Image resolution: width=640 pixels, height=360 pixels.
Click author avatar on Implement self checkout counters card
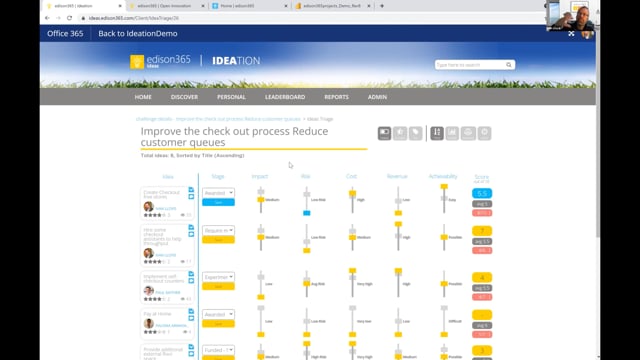(x=149, y=291)
